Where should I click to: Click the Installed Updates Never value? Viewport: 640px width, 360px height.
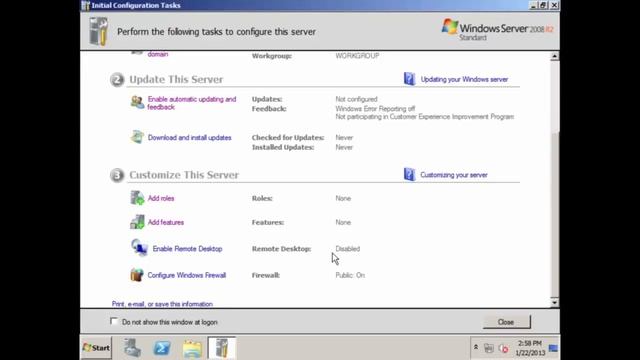tap(344, 147)
